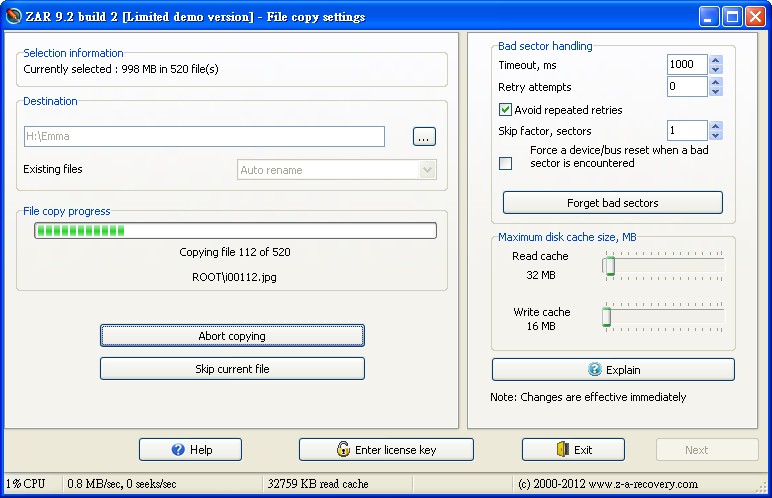Decrease Skip factor sectors with down arrow
Image resolution: width=772 pixels, height=498 pixels.
716,135
